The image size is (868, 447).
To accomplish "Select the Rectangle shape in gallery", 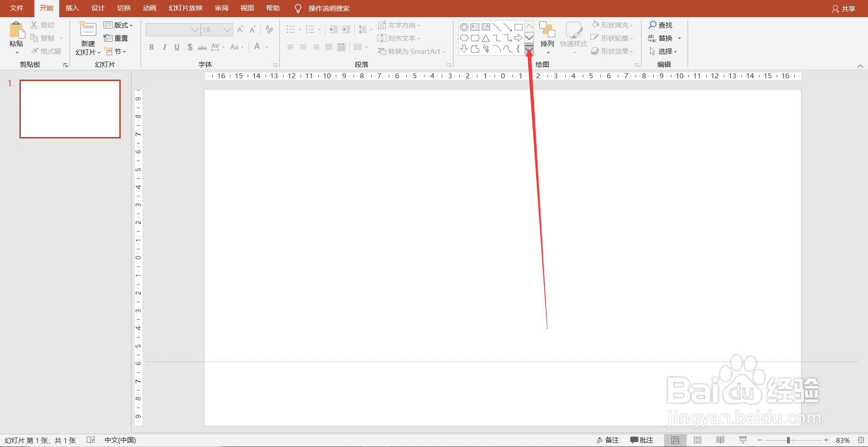I will tap(519, 27).
